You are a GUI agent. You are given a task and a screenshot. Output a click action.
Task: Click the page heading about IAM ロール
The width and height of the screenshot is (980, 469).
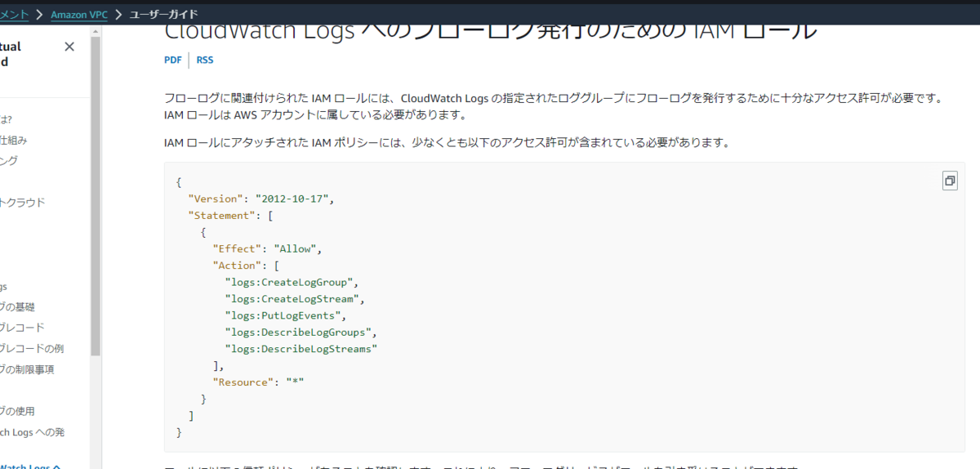coord(490,33)
